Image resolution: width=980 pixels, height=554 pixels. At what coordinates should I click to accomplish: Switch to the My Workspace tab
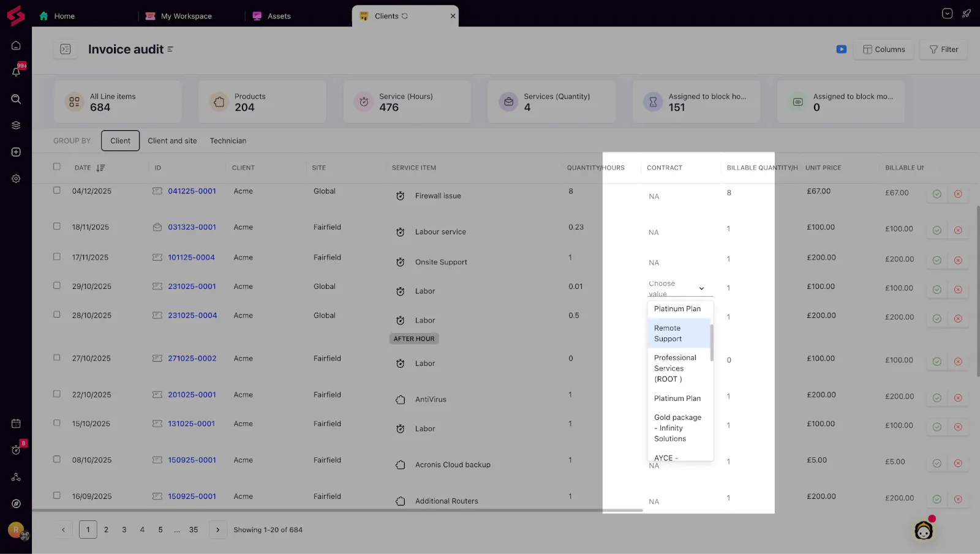click(x=179, y=16)
